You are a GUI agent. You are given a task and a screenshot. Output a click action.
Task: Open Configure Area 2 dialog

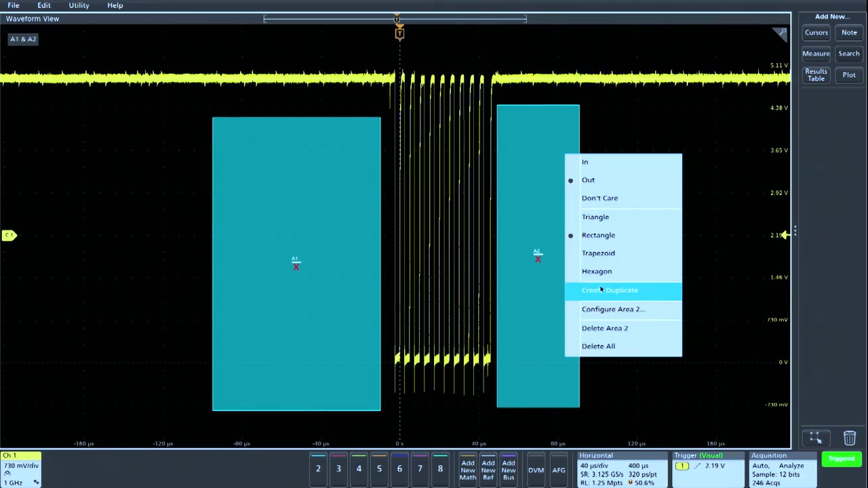point(623,309)
